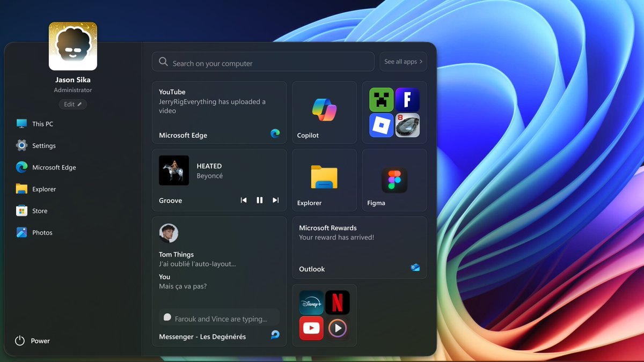Screen dimensions: 644x362
Task: Launch the Figma tile
Action: (394, 180)
